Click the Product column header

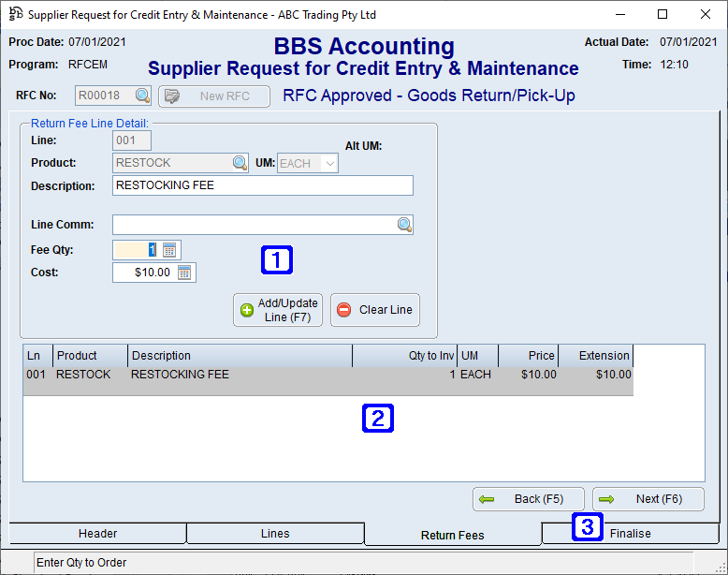coord(91,356)
